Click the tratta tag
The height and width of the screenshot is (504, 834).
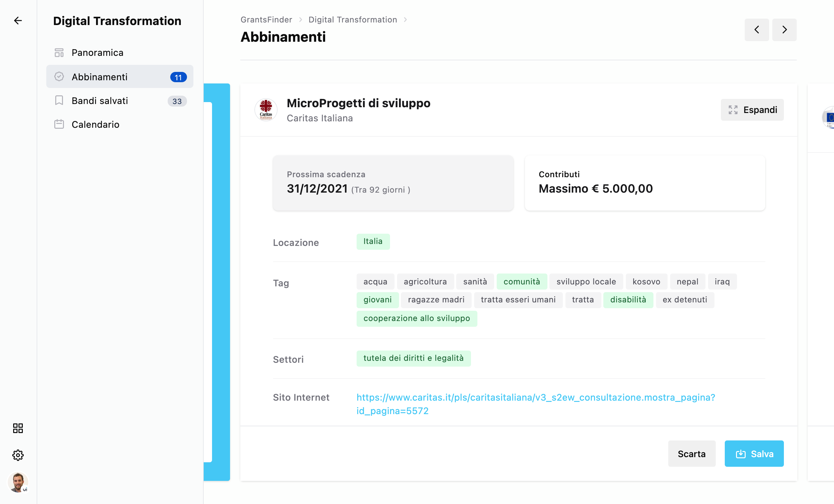click(x=583, y=300)
